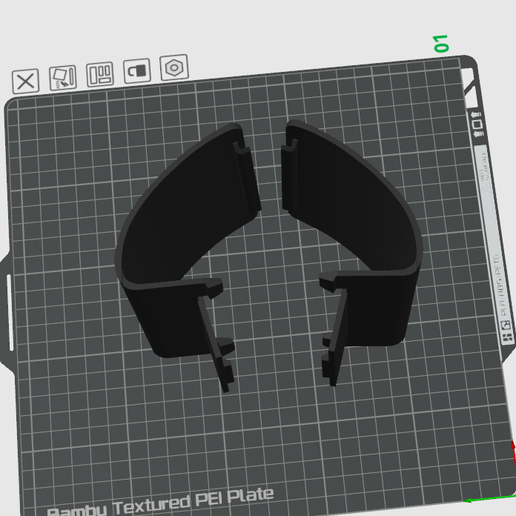This screenshot has width=516, height=516.
Task: Click the Bambu Textured PEI Plate label
Action: click(x=160, y=503)
